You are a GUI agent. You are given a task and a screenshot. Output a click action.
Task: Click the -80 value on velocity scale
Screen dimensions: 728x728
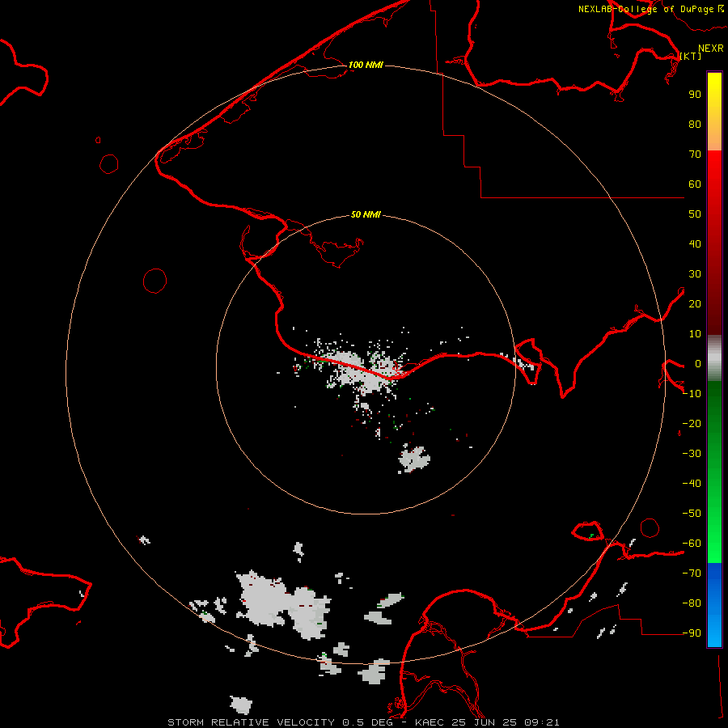[x=692, y=603]
